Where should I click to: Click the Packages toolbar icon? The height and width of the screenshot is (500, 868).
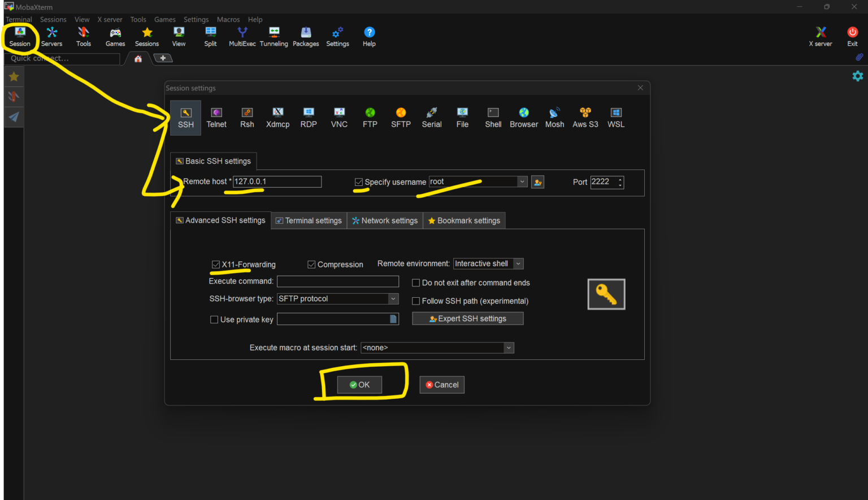click(x=306, y=36)
